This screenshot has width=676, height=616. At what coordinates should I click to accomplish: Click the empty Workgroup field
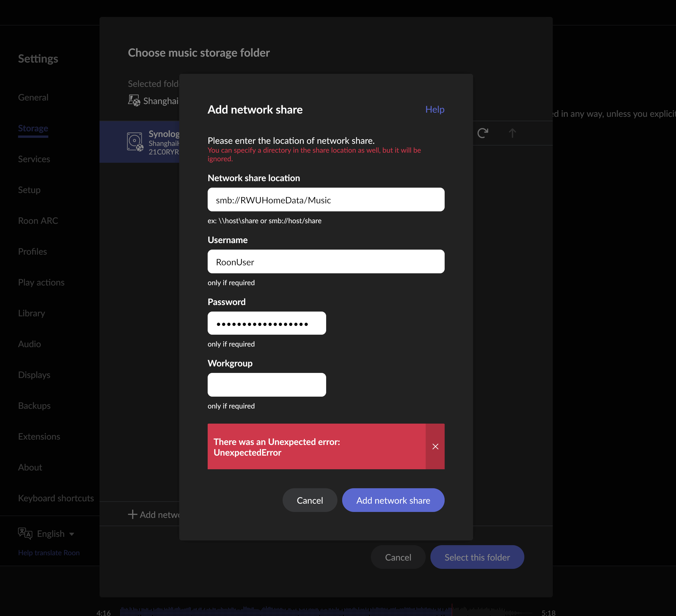pos(267,385)
